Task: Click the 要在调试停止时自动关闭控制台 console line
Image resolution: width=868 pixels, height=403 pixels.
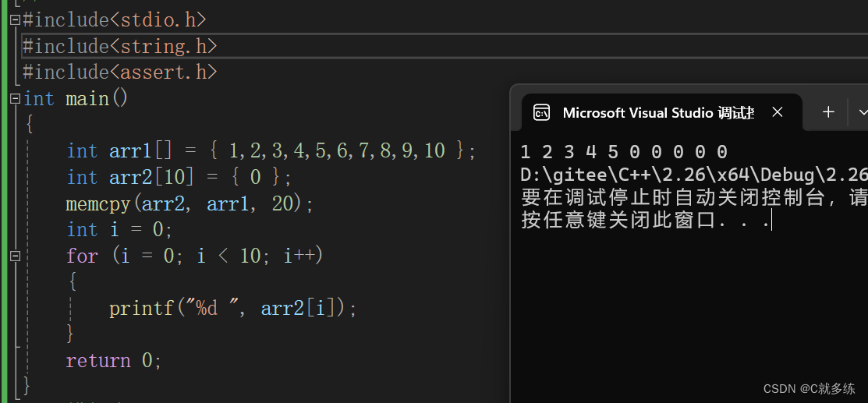Action: [694, 198]
